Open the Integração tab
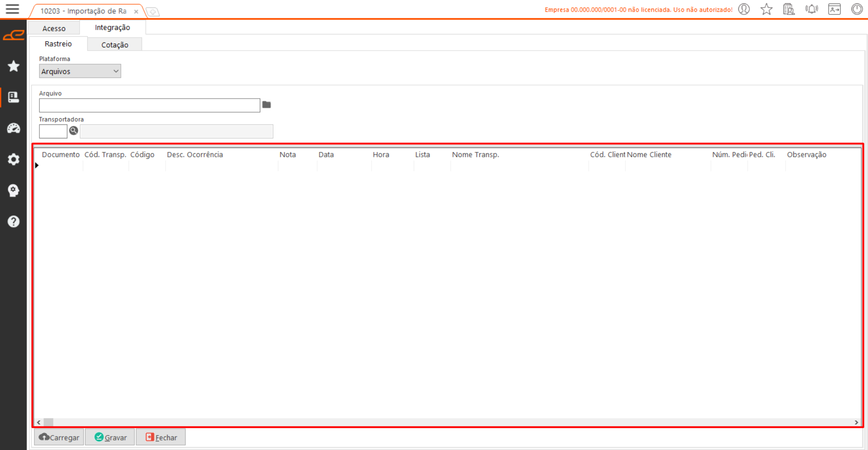Viewport: 868px width, 450px height. pos(112,28)
